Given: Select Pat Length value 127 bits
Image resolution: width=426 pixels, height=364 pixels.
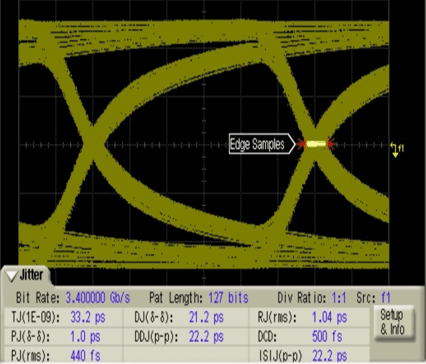Looking at the screenshot, I should [228, 297].
